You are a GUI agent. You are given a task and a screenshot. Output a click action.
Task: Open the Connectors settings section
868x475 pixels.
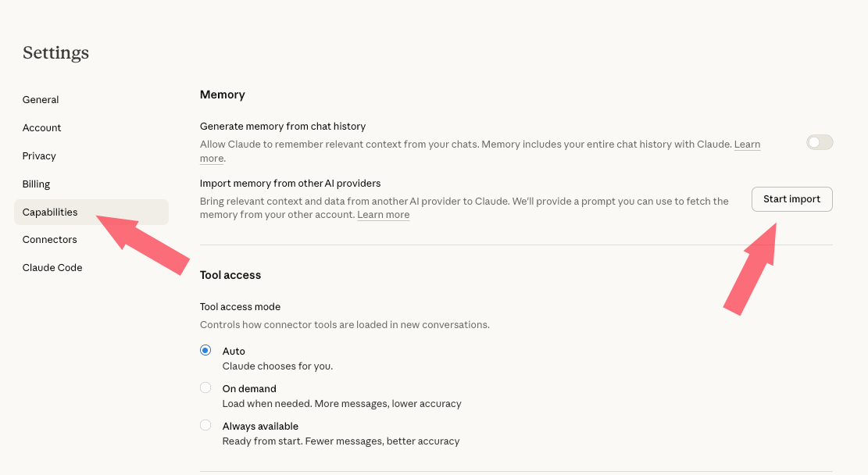click(x=50, y=240)
